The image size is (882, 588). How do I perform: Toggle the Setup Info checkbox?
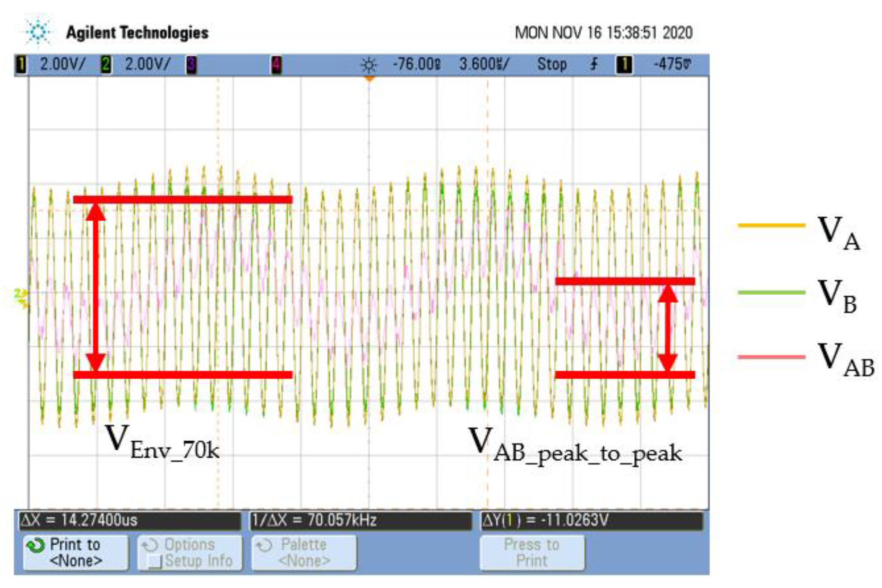pos(155,561)
